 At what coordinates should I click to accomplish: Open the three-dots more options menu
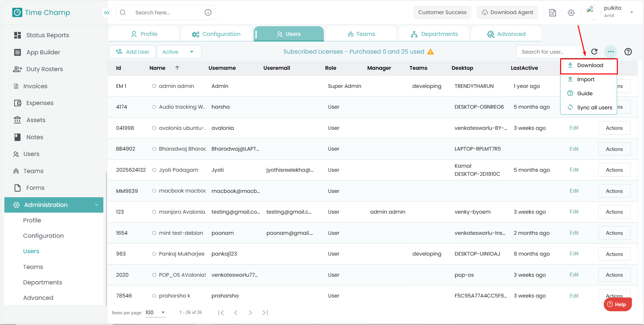[x=611, y=52]
